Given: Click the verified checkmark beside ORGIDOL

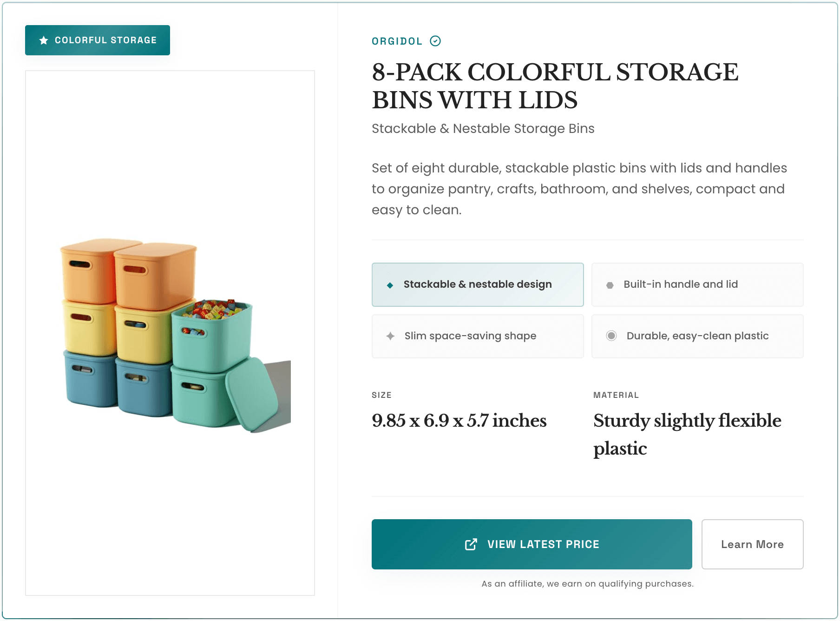Looking at the screenshot, I should [435, 41].
